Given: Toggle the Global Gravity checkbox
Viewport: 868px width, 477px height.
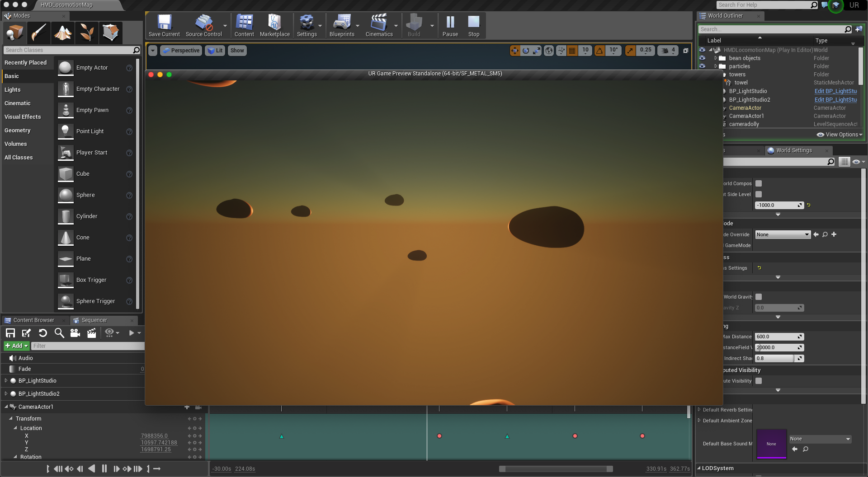Looking at the screenshot, I should [x=758, y=297].
